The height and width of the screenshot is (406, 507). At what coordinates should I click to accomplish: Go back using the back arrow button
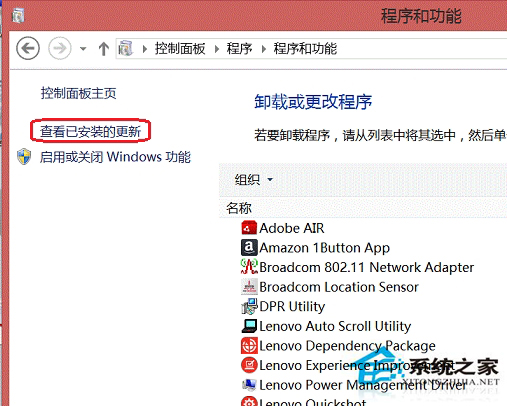click(x=28, y=48)
